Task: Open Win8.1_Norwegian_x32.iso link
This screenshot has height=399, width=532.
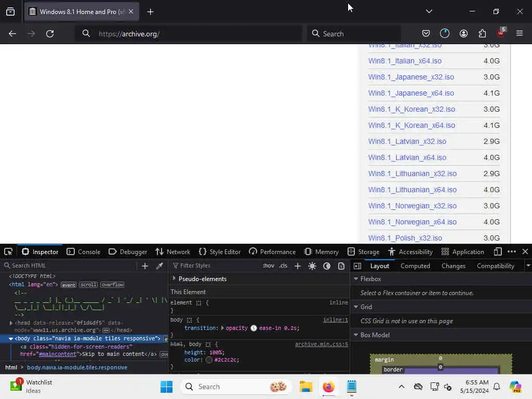Action: 412,206
